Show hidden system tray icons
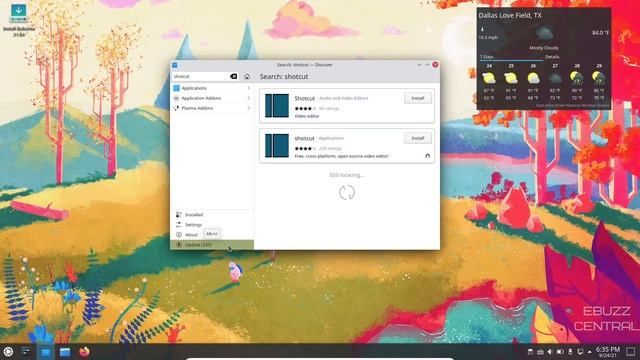 point(589,351)
